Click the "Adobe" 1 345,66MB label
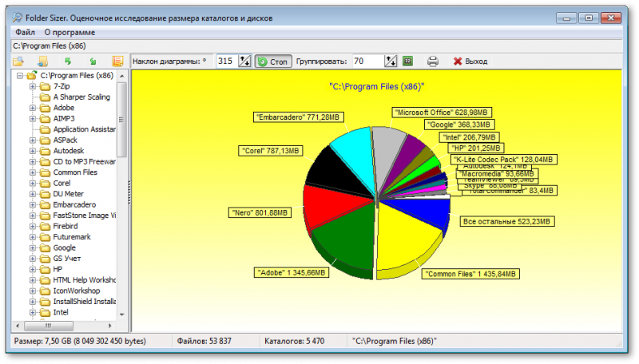The height and width of the screenshot is (364, 639). pos(291,273)
